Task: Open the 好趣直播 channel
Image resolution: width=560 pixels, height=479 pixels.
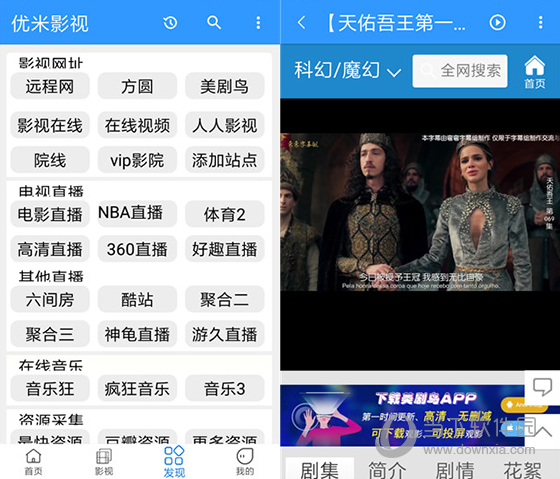Action: (225, 249)
